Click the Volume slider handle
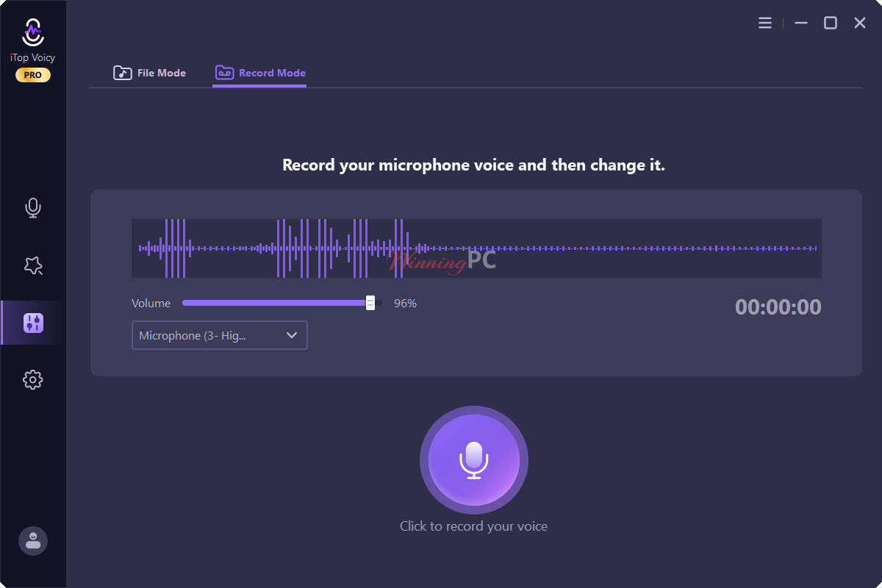 [x=370, y=303]
